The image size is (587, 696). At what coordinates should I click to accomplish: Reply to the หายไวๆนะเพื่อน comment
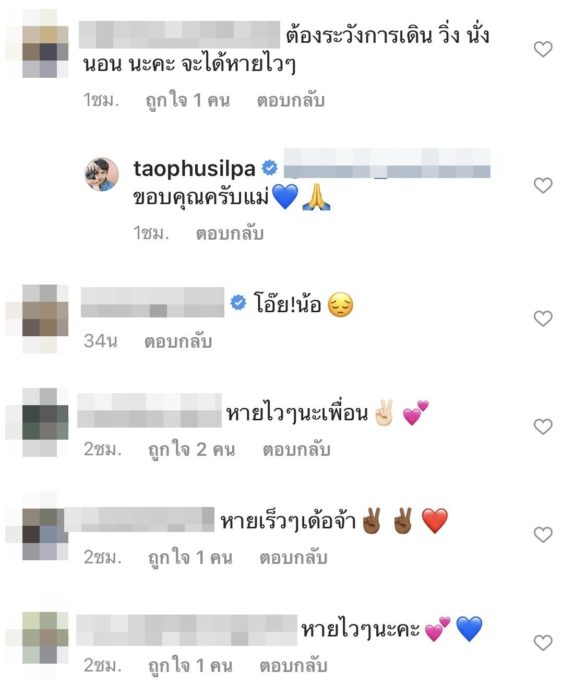[297, 450]
